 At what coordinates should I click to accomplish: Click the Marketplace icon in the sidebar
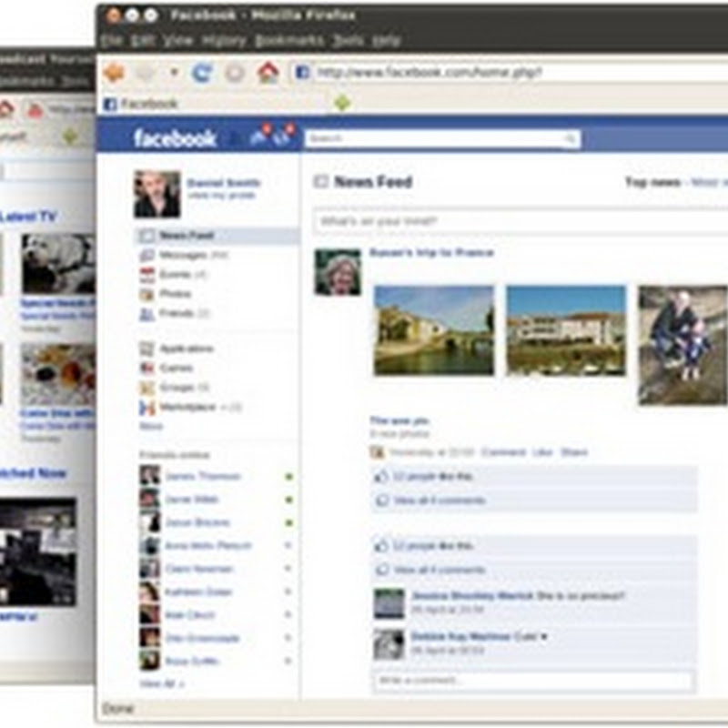click(x=147, y=408)
